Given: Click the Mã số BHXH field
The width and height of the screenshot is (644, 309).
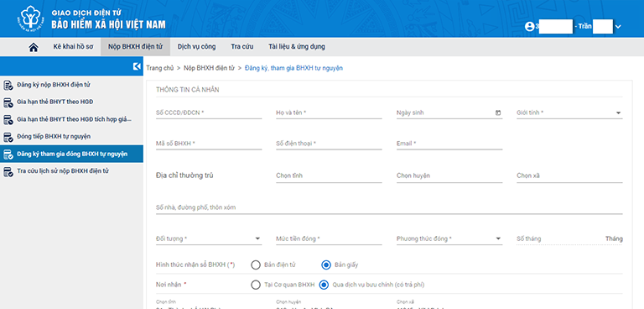Looking at the screenshot, I should (x=209, y=144).
